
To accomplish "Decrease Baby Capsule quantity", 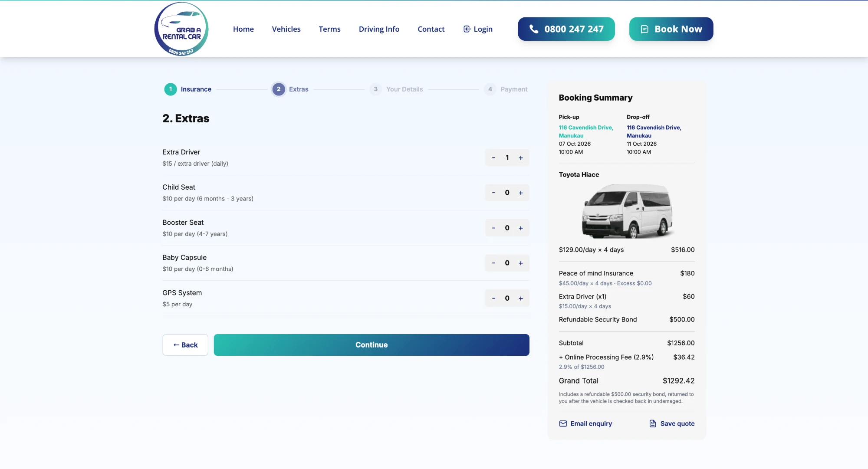I will (493, 263).
